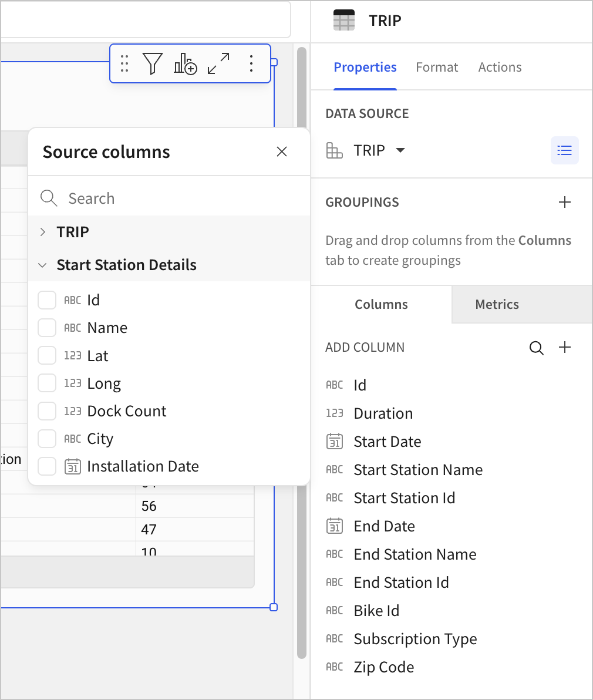Click the filter funnel icon
The width and height of the screenshot is (593, 700).
[x=152, y=63]
